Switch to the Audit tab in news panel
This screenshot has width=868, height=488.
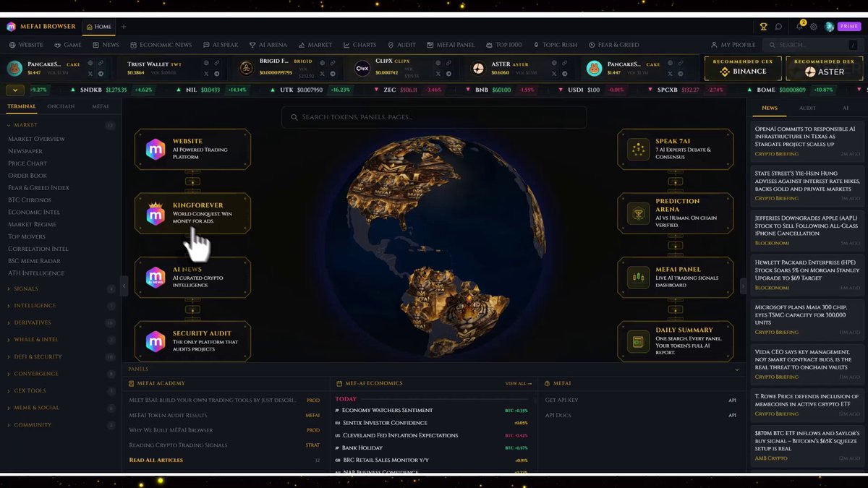click(807, 108)
